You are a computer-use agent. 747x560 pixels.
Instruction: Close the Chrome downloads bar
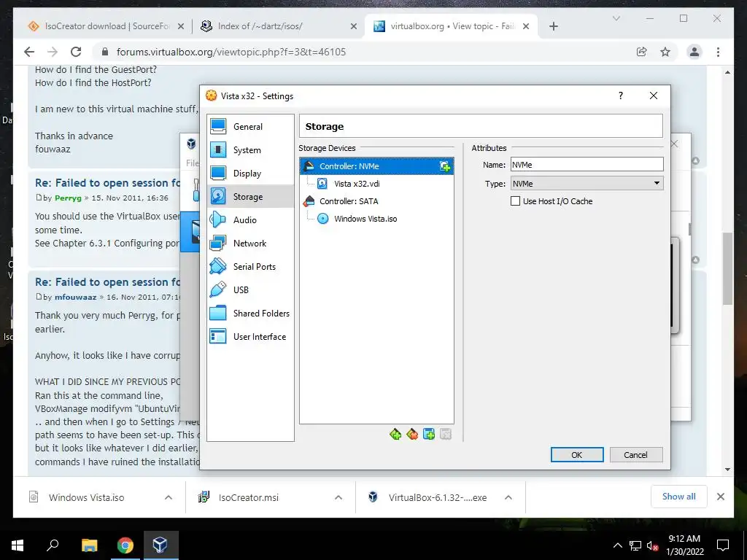click(720, 497)
